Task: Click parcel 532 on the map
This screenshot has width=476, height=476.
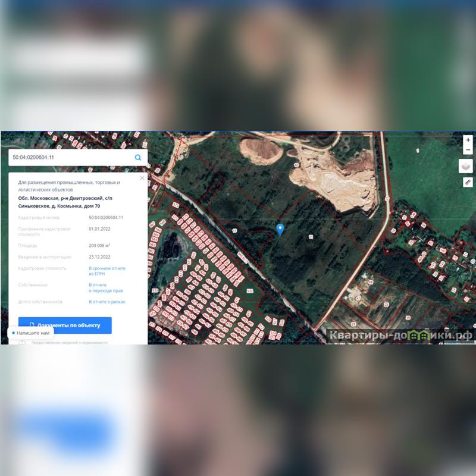Action: click(250, 291)
